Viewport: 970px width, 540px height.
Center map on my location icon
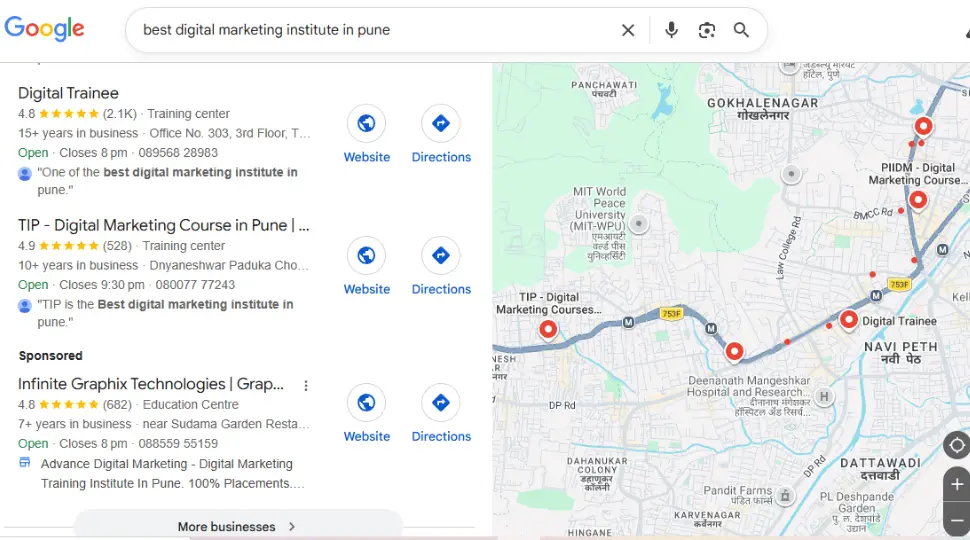pyautogui.click(x=956, y=445)
